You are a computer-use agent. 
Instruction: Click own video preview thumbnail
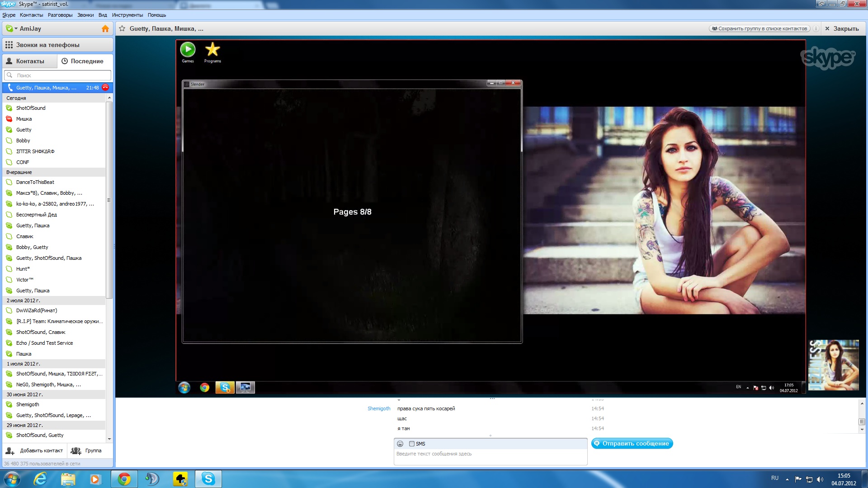833,365
